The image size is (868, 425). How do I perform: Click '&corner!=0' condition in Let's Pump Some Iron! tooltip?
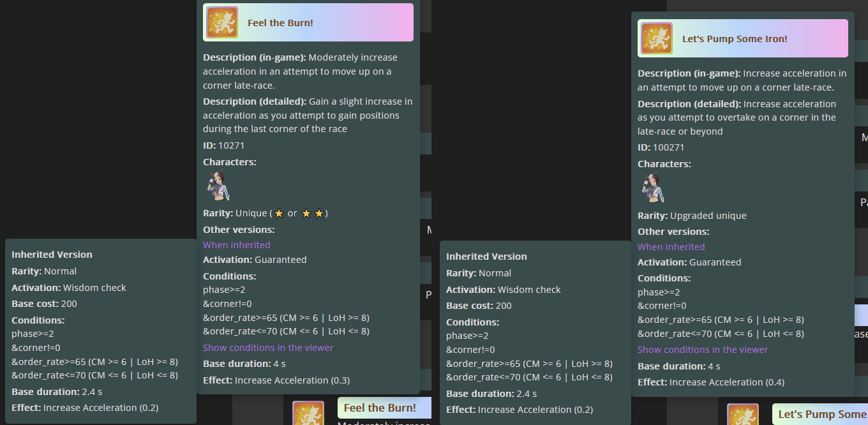click(x=662, y=306)
